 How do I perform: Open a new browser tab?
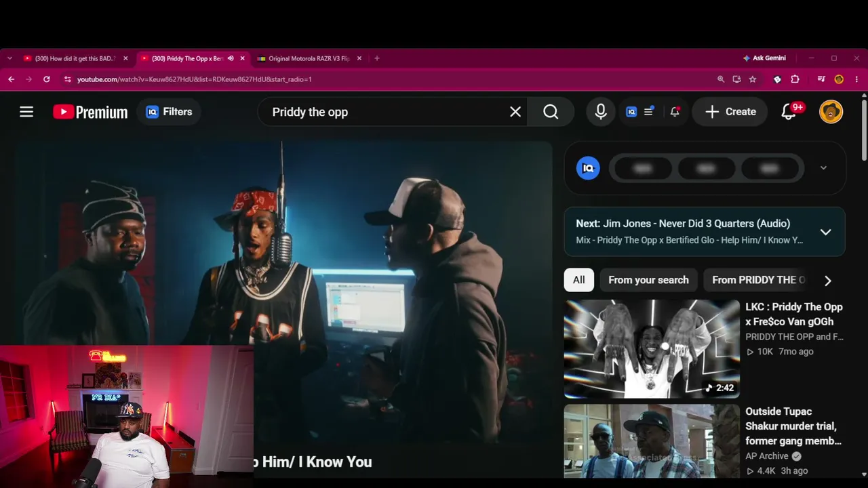click(377, 58)
